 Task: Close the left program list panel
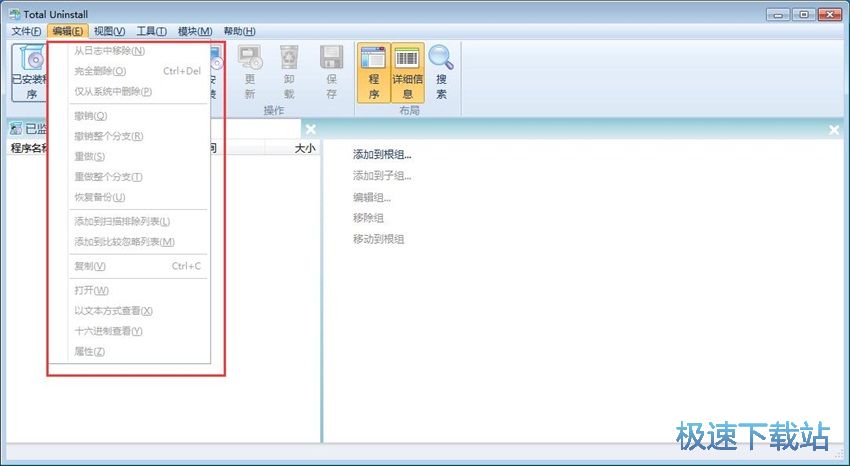point(310,130)
